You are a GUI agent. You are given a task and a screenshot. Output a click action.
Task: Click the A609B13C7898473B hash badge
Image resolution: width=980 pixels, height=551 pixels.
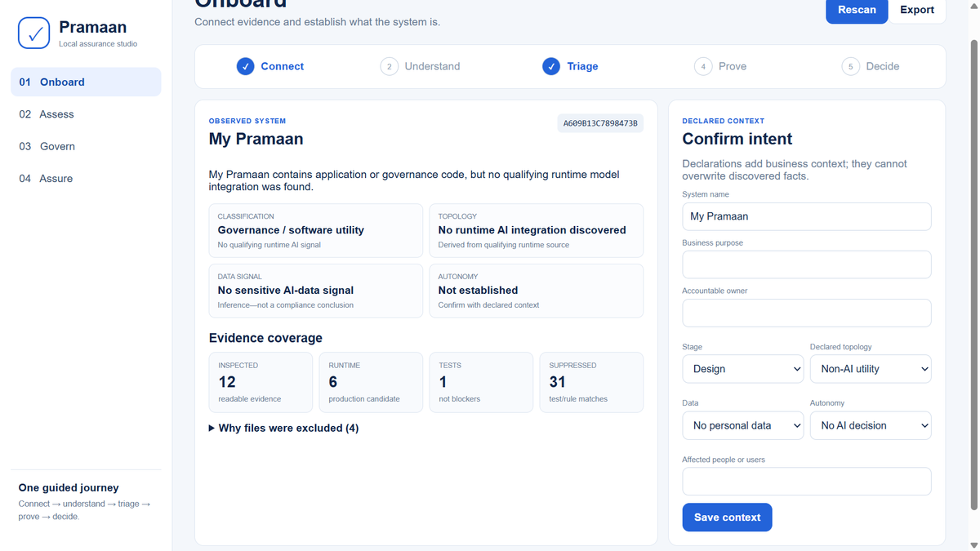pyautogui.click(x=600, y=123)
